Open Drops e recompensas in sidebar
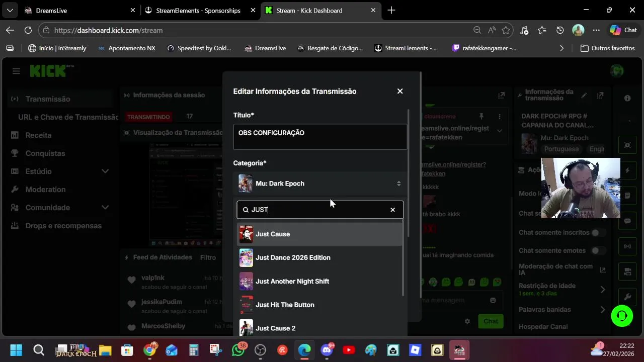Image resolution: width=644 pixels, height=362 pixels. 63,226
